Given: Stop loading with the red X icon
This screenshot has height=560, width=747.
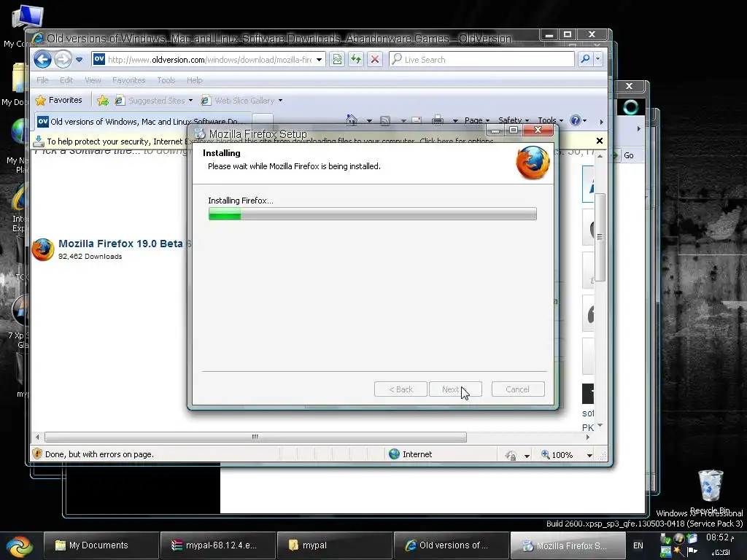Looking at the screenshot, I should (375, 60).
